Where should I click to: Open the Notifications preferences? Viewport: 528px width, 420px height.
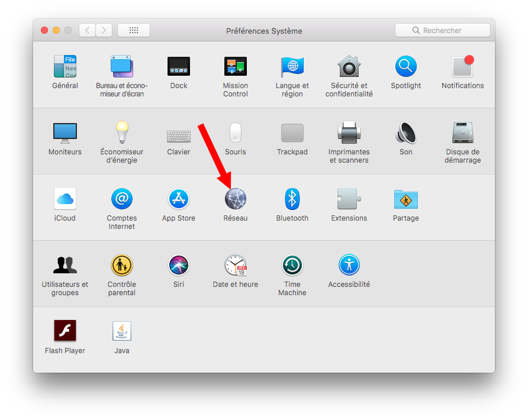463,66
